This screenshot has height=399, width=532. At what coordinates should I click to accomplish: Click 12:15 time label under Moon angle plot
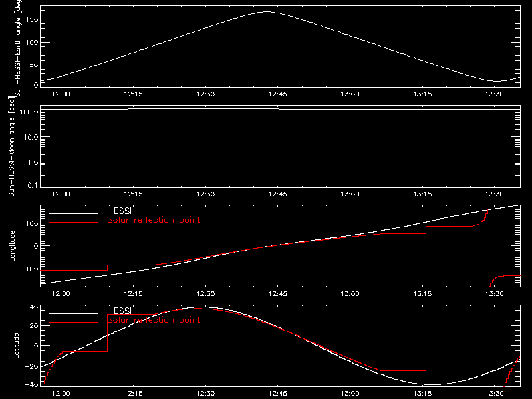(134, 194)
